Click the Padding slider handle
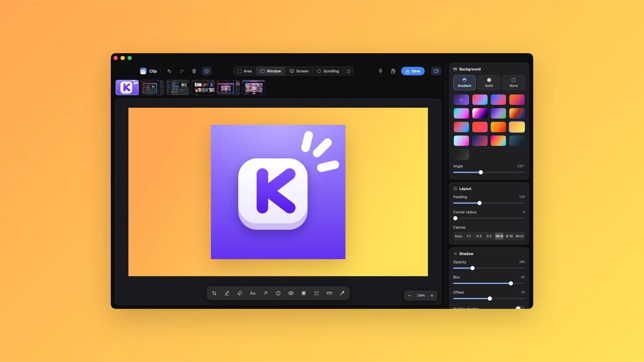The height and width of the screenshot is (362, 644). [479, 203]
